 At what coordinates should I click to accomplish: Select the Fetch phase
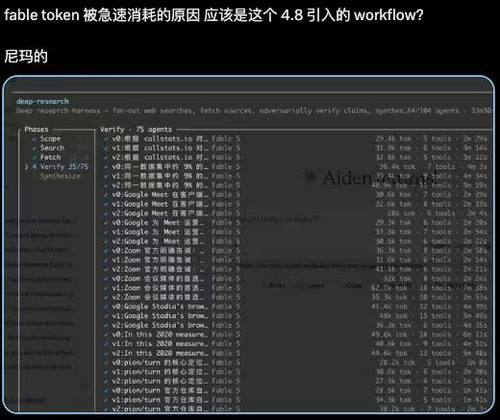[x=50, y=157]
